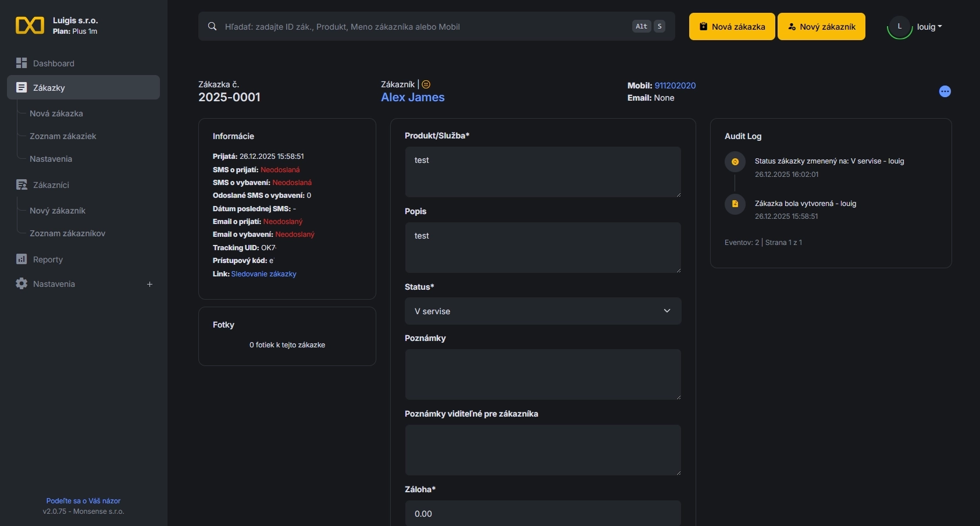Click the Nastavenia gear icon
The image size is (980, 526).
[22, 283]
